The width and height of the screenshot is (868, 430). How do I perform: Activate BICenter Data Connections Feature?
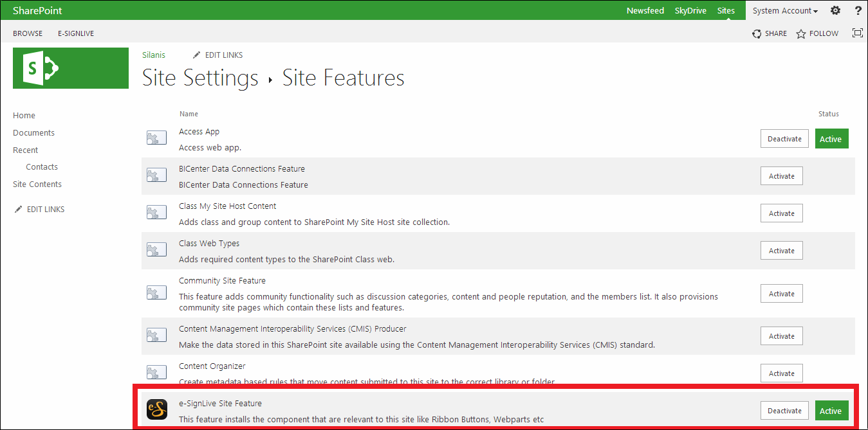pyautogui.click(x=781, y=176)
